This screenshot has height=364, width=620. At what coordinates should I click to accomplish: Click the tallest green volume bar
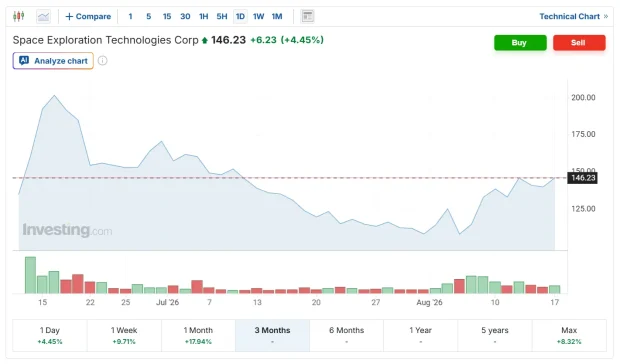30,275
